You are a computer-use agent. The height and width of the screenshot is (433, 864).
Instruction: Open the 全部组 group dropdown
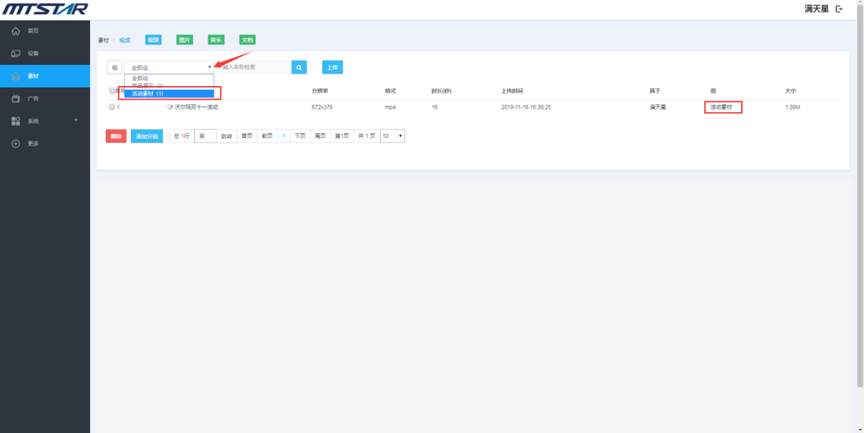point(169,67)
